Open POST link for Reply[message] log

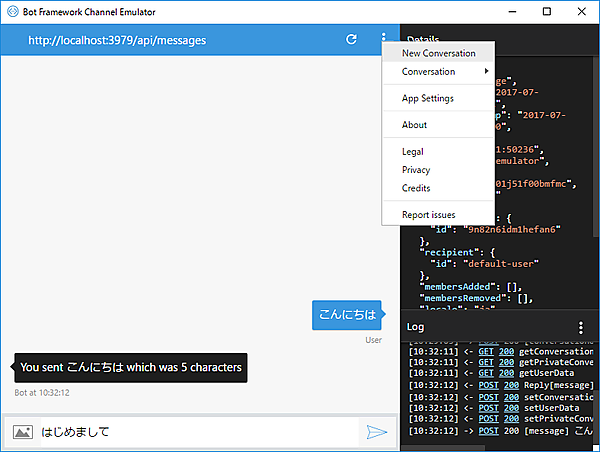(489, 385)
